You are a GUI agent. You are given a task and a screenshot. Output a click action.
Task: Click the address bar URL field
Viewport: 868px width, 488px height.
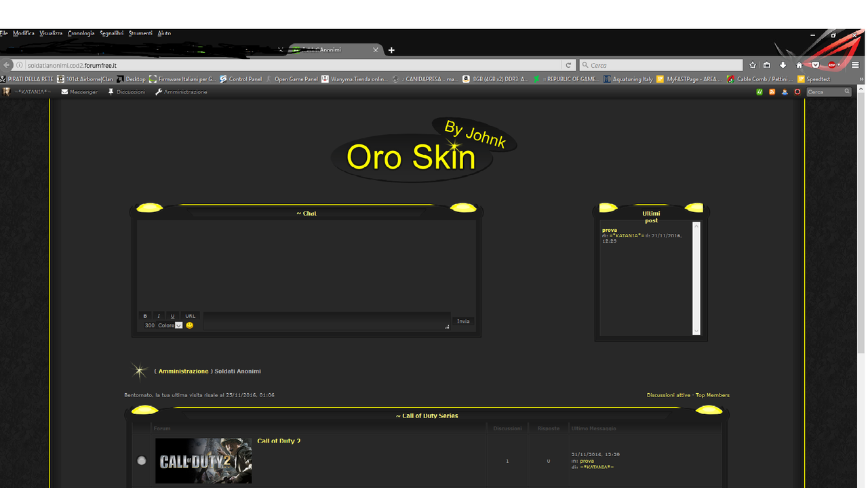click(x=292, y=65)
